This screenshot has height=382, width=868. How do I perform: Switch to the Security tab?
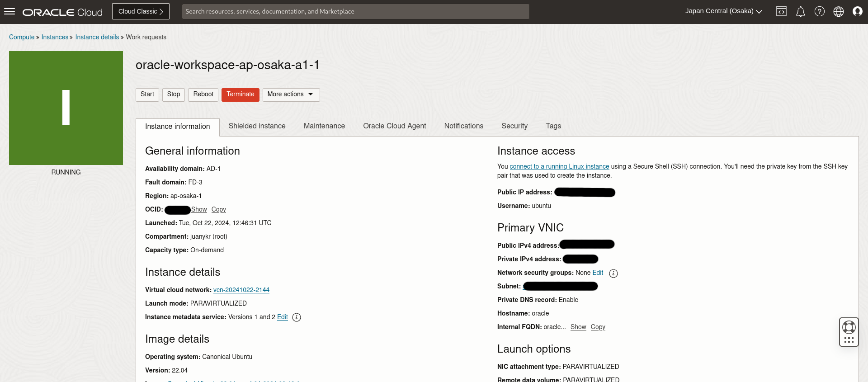pyautogui.click(x=514, y=126)
